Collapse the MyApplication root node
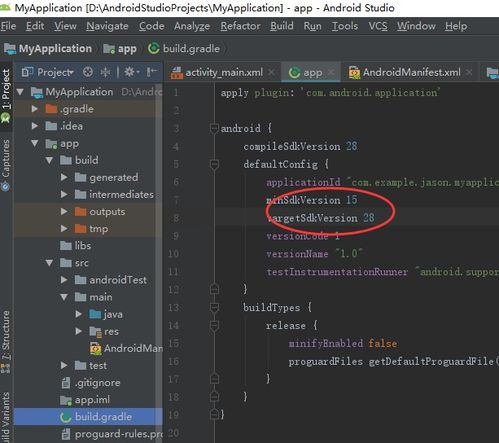The width and height of the screenshot is (499, 443). [x=20, y=92]
